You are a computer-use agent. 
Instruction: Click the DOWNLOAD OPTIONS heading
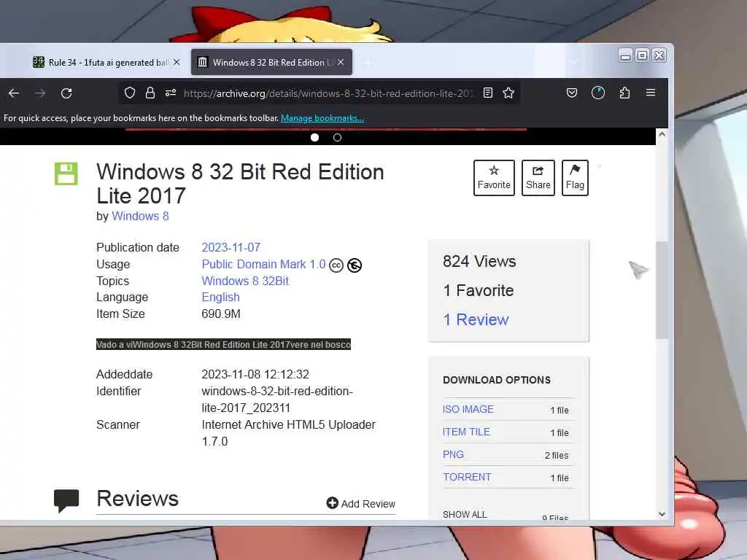497,380
